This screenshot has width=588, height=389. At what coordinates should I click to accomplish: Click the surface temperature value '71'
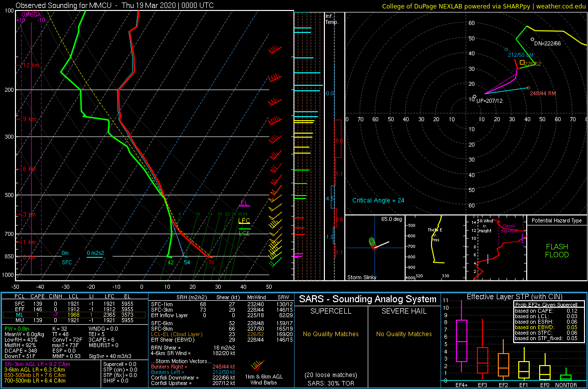coord(211,262)
